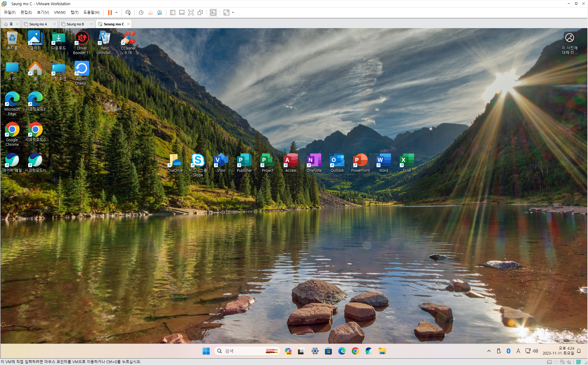Image resolution: width=588 pixels, height=365 pixels.
Task: Enter full screen mode
Action: [191, 13]
